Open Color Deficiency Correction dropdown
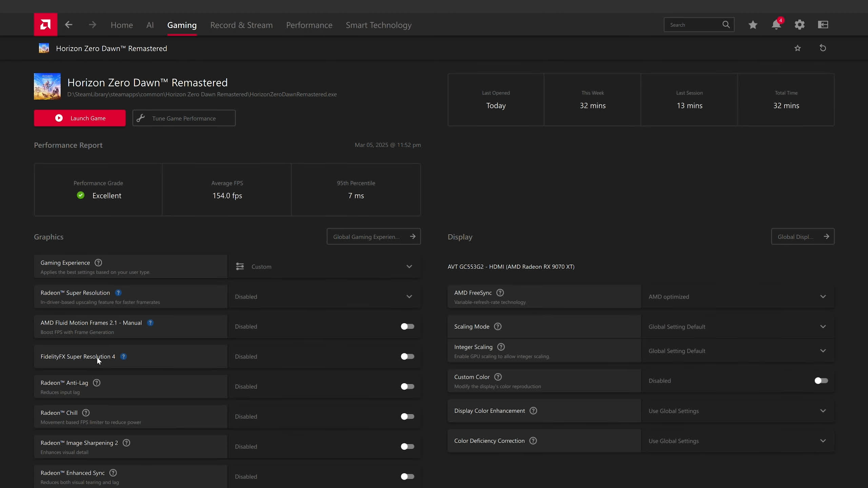 [738, 441]
